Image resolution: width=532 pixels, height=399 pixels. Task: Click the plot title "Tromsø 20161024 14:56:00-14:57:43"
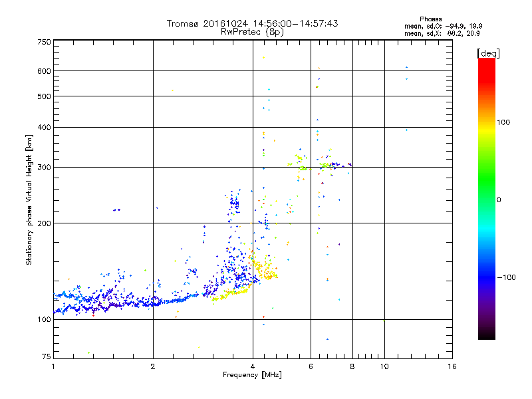pyautogui.click(x=252, y=23)
